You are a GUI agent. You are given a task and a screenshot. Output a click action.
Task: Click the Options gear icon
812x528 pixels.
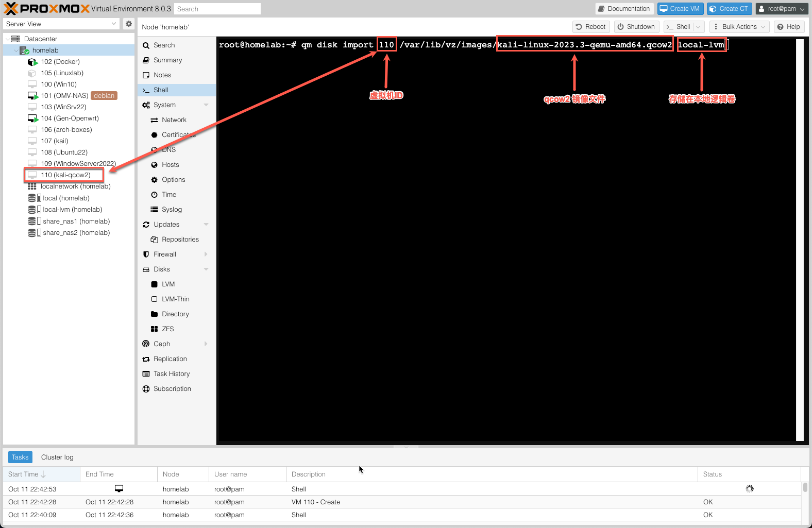pos(154,180)
